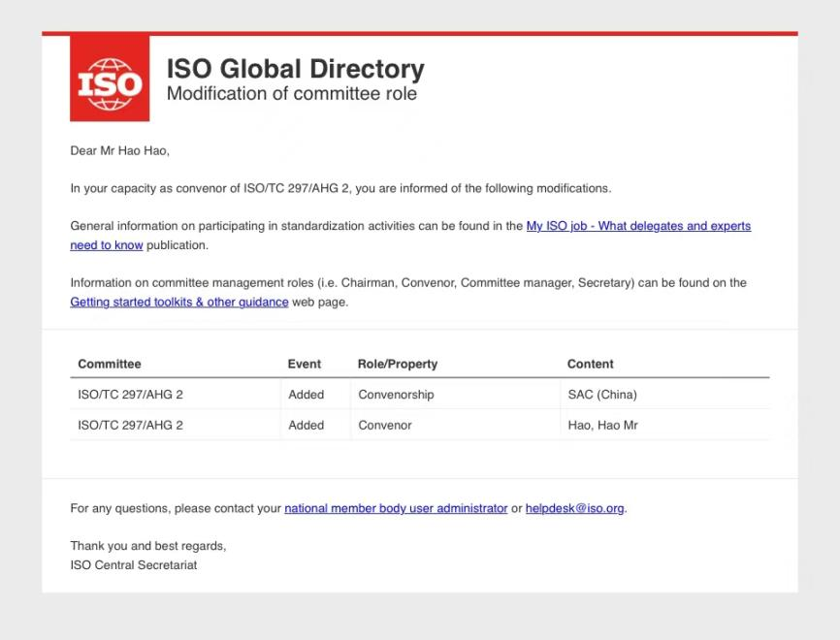
Task: Click the committee cell in the Convenorship row
Action: 130,395
